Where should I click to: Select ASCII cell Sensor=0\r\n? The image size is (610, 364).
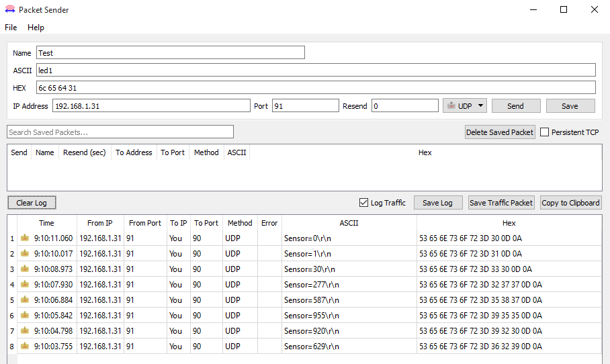point(349,238)
